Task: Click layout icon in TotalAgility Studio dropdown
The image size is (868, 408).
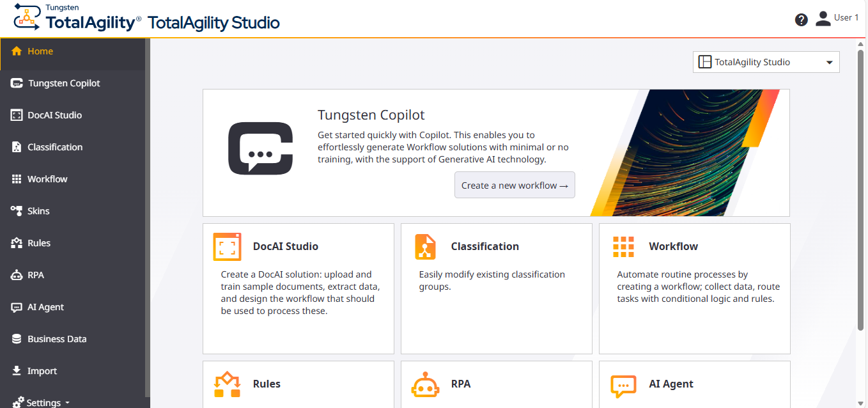Action: (705, 62)
